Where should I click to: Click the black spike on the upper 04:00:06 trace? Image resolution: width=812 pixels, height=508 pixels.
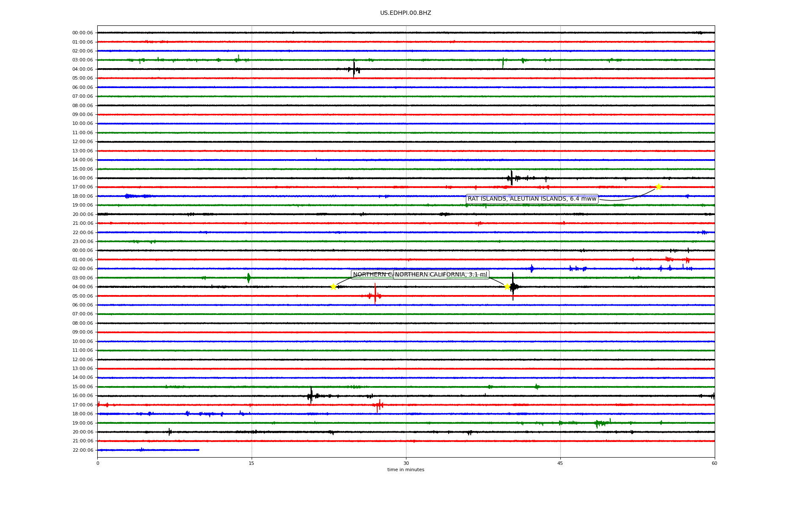click(x=354, y=69)
